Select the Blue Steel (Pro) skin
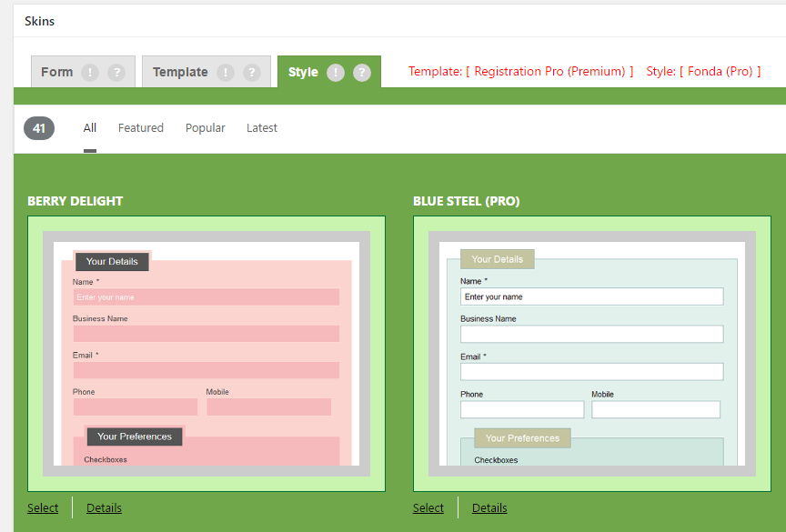 (428, 507)
